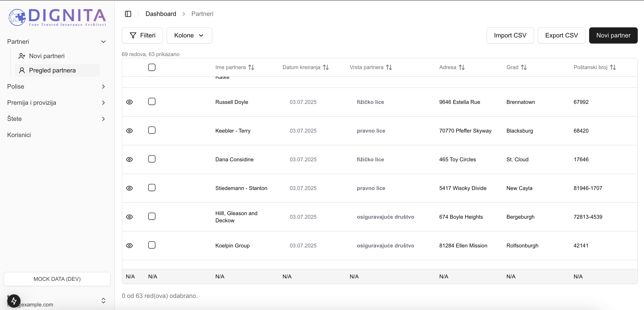Toggle the sidebar panel collapse icon

pos(128,14)
